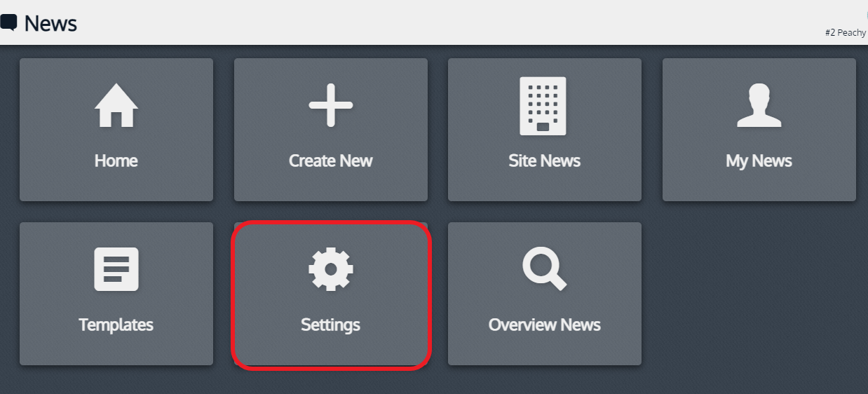Select the building icon for Site News
The image size is (868, 394).
point(543,106)
